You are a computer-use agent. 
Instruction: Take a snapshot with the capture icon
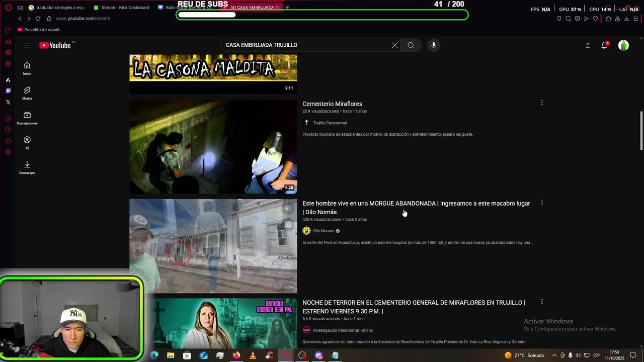click(x=568, y=19)
